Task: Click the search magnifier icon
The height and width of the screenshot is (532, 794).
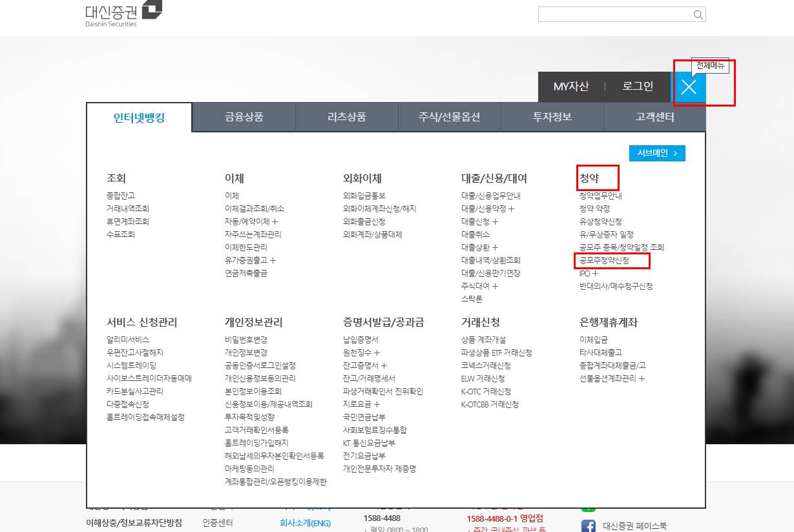Action: pyautogui.click(x=696, y=14)
